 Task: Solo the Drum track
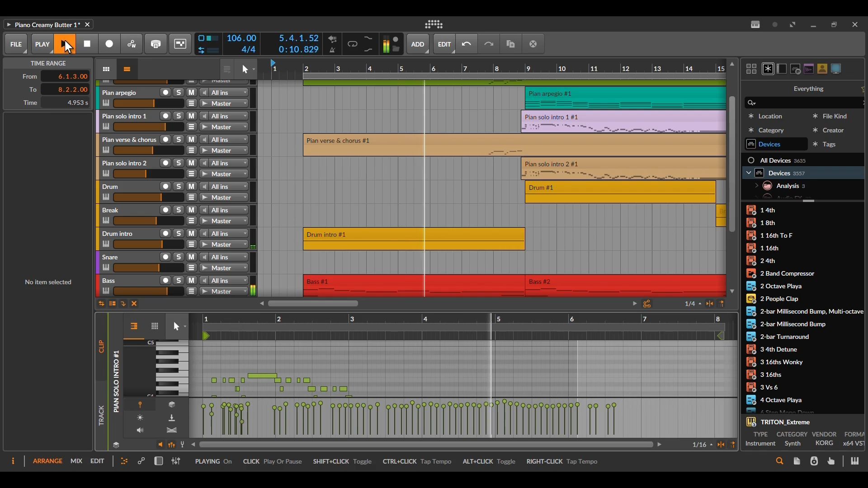179,187
